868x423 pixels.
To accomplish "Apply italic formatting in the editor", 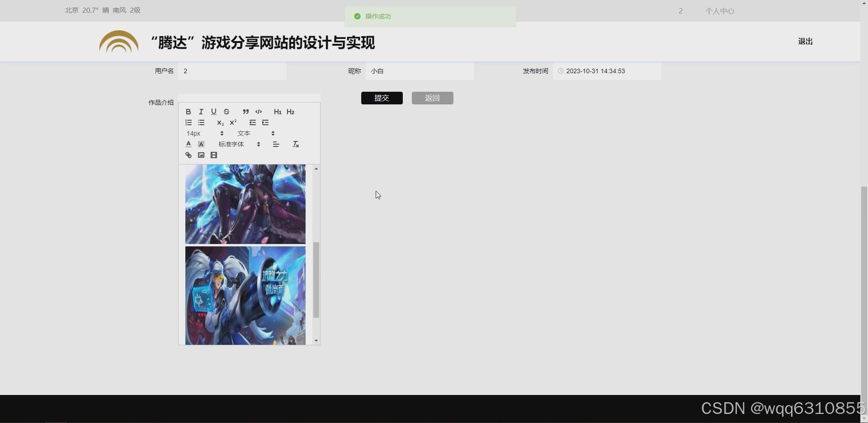I will point(201,112).
